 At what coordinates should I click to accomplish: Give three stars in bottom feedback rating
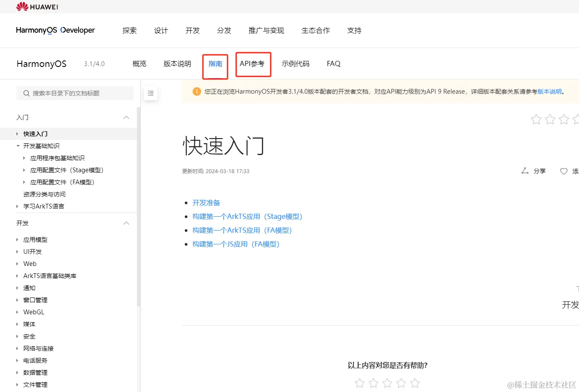tap(387, 383)
